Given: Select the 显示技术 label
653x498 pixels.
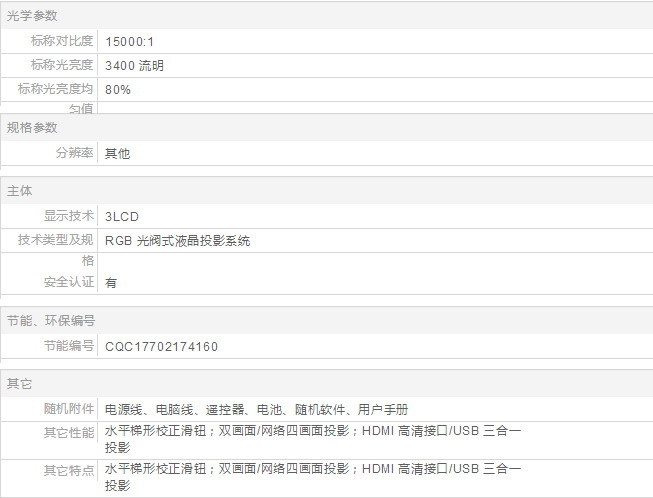Looking at the screenshot, I should (x=69, y=216).
